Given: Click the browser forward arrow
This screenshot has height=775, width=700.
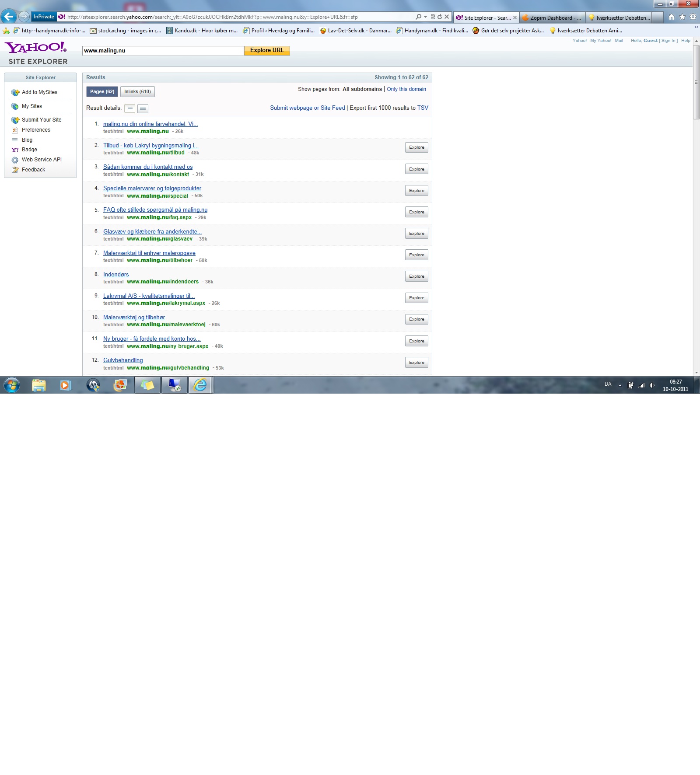Looking at the screenshot, I should click(x=24, y=17).
